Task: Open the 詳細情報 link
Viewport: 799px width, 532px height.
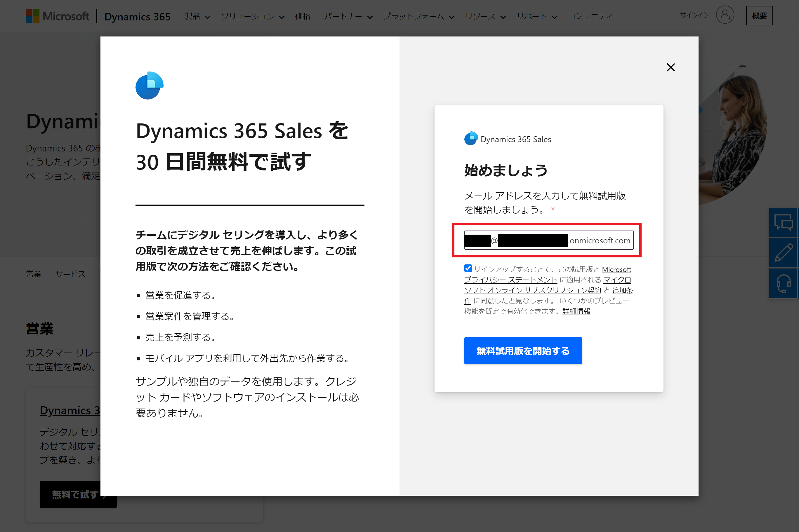Action: tap(576, 311)
